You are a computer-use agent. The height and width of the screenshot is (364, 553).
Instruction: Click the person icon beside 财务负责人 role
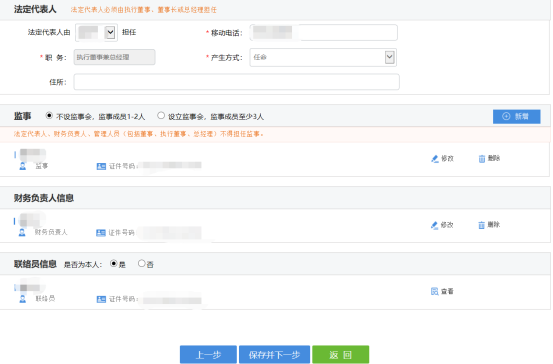[x=22, y=232]
